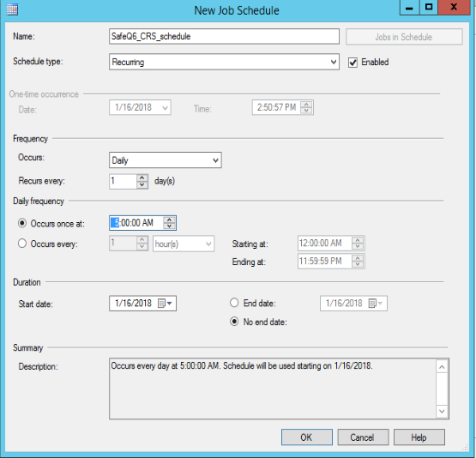Decrease the Recur every days value
This screenshot has height=458, width=476.
click(x=142, y=185)
